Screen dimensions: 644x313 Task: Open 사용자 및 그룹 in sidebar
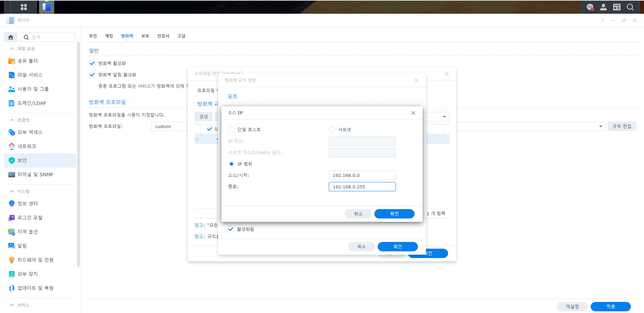tap(40, 89)
